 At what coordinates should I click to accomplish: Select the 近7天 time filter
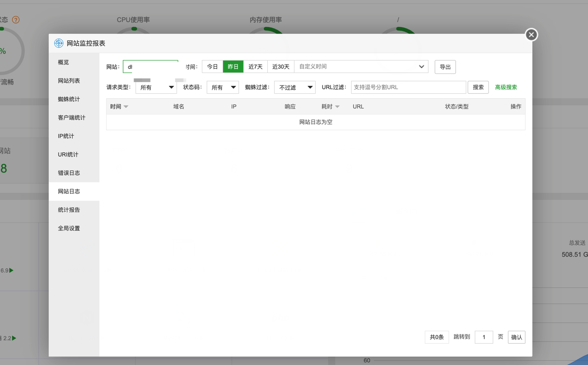coord(255,66)
